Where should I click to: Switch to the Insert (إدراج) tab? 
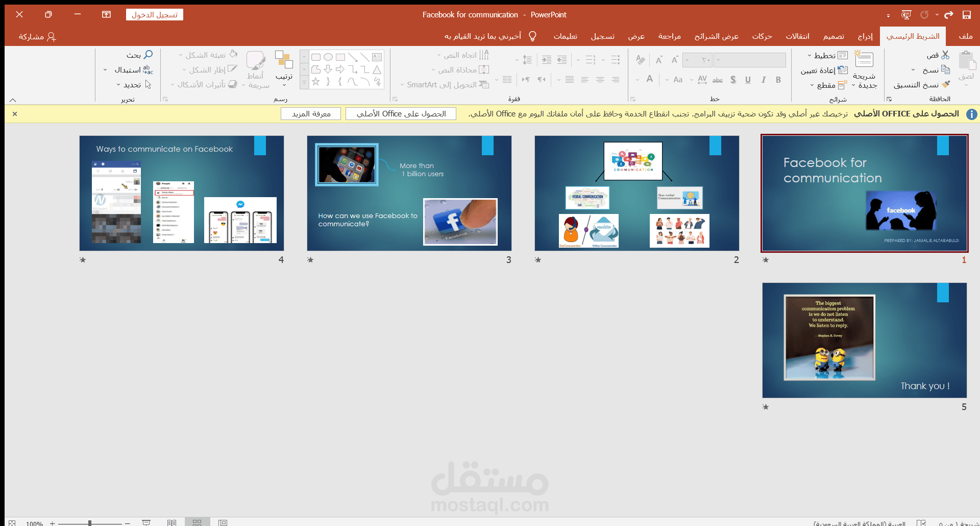[x=865, y=36]
